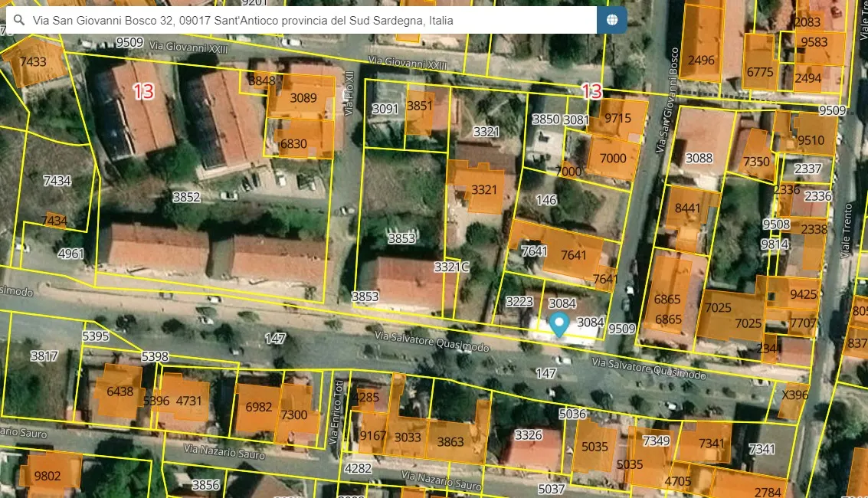Click parcel label 3856
Viewport: 868px width, 498px height.
pos(205,485)
